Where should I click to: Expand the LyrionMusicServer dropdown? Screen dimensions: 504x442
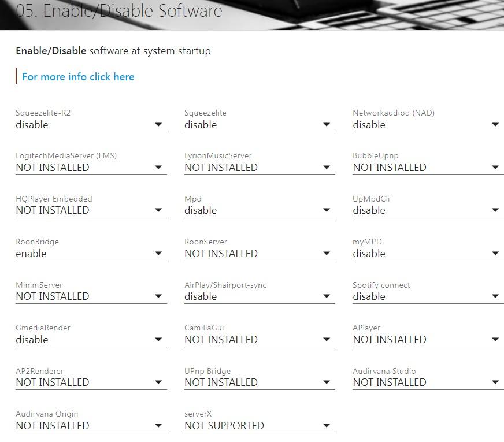coord(260,168)
